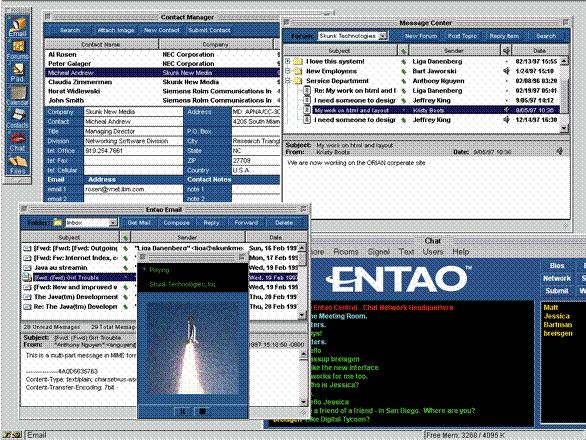
Task: Open the Forums launcher icon
Action: point(18,49)
